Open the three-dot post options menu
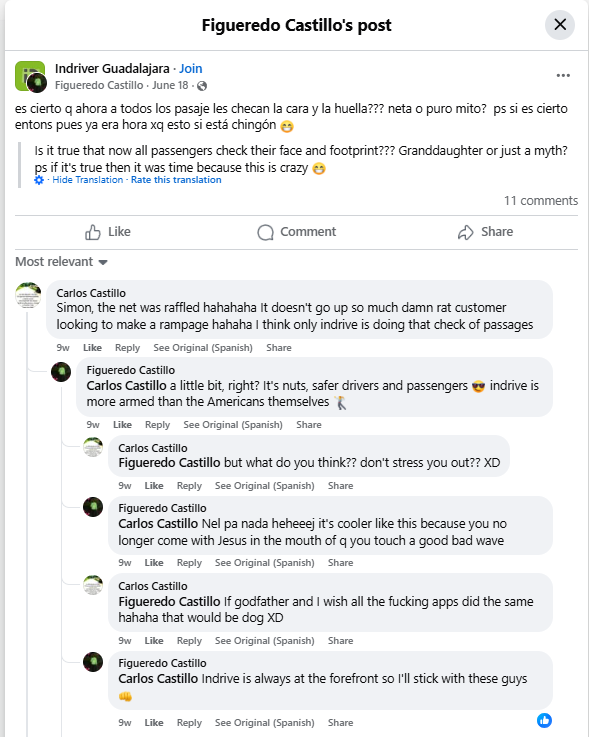 tap(563, 76)
